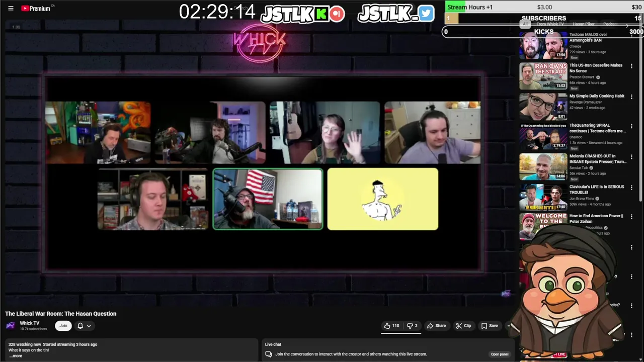644x362 pixels.
Task: Open the Tectone MALDS video thumbnail
Action: tap(543, 46)
